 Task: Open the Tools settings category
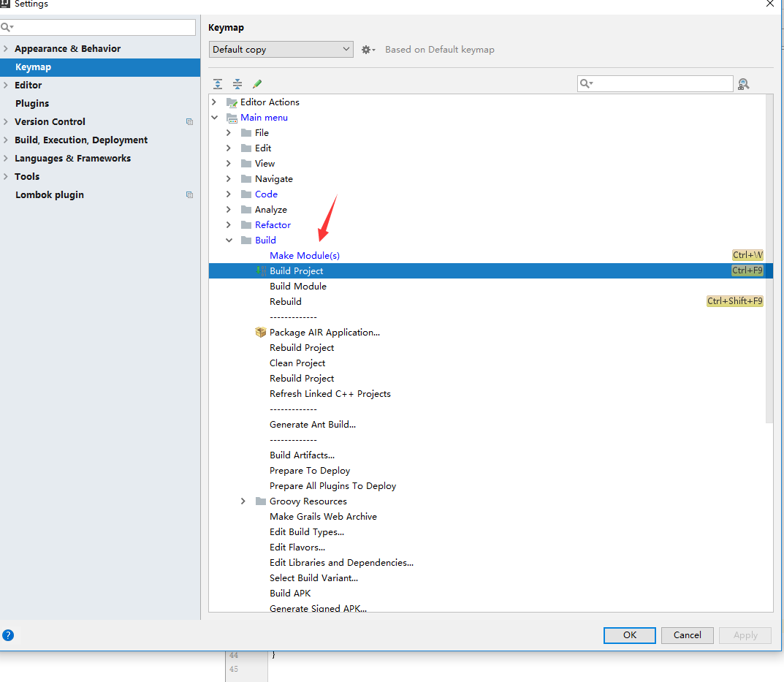[x=27, y=177]
